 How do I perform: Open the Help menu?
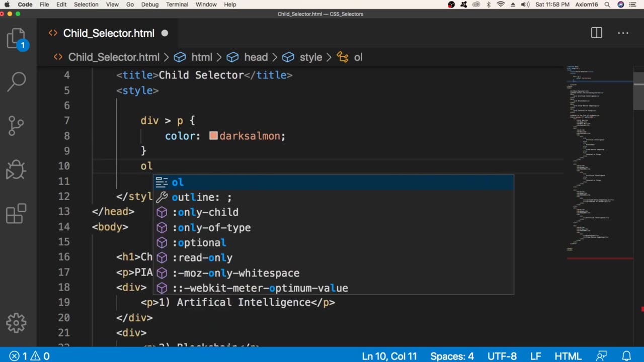(x=230, y=5)
